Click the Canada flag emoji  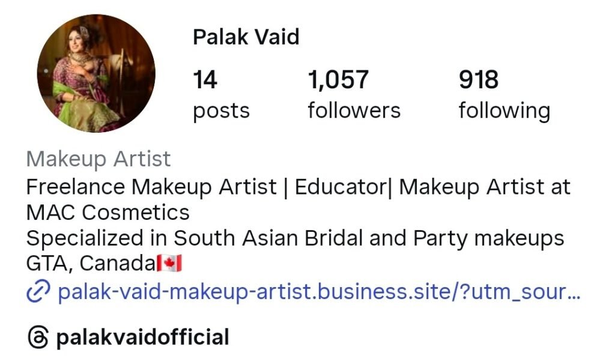pyautogui.click(x=169, y=263)
